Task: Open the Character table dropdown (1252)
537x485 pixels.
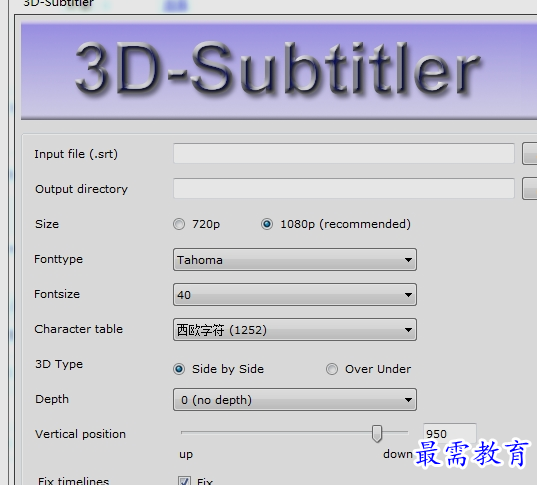Action: point(295,329)
